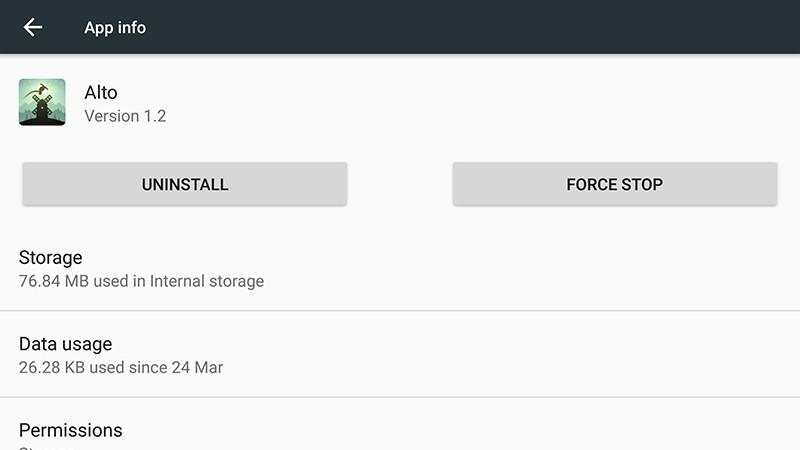This screenshot has width=800, height=450.
Task: Click the cut-off subtitle below Permissions
Action: click(x=30, y=447)
